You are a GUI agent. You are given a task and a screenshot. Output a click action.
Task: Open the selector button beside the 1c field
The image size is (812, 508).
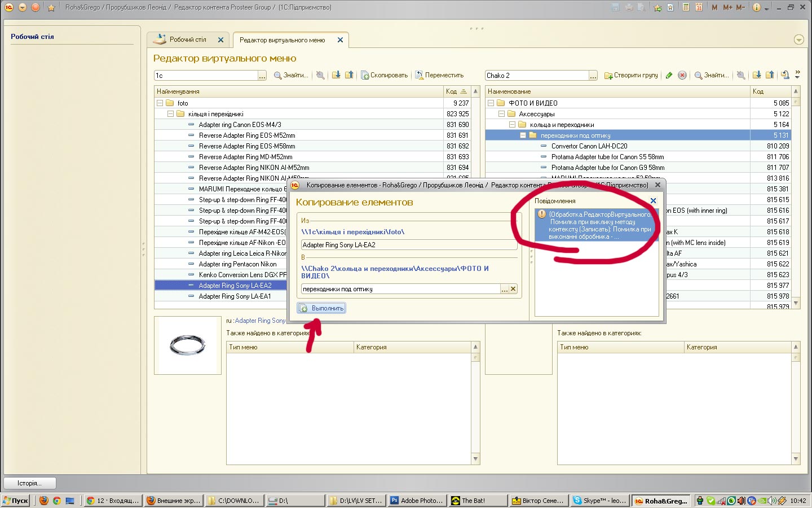262,76
